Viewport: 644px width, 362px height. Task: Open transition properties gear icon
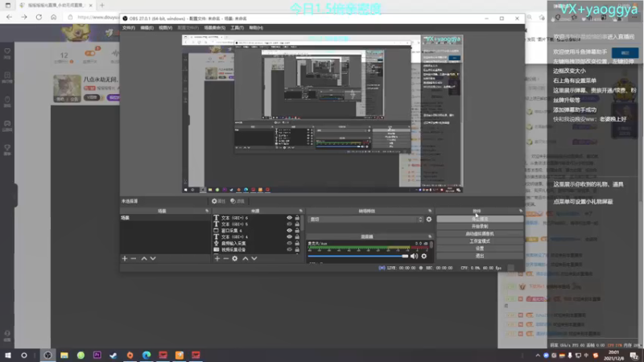click(x=429, y=219)
